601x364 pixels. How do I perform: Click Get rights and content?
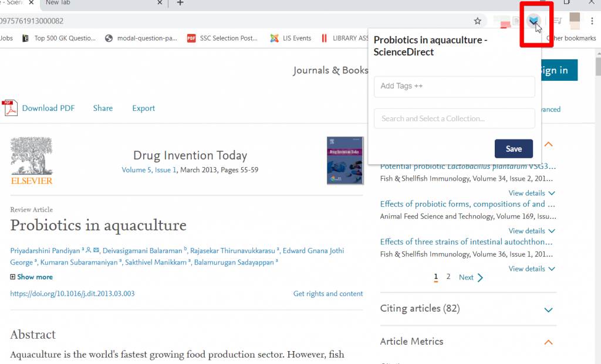[327, 294]
